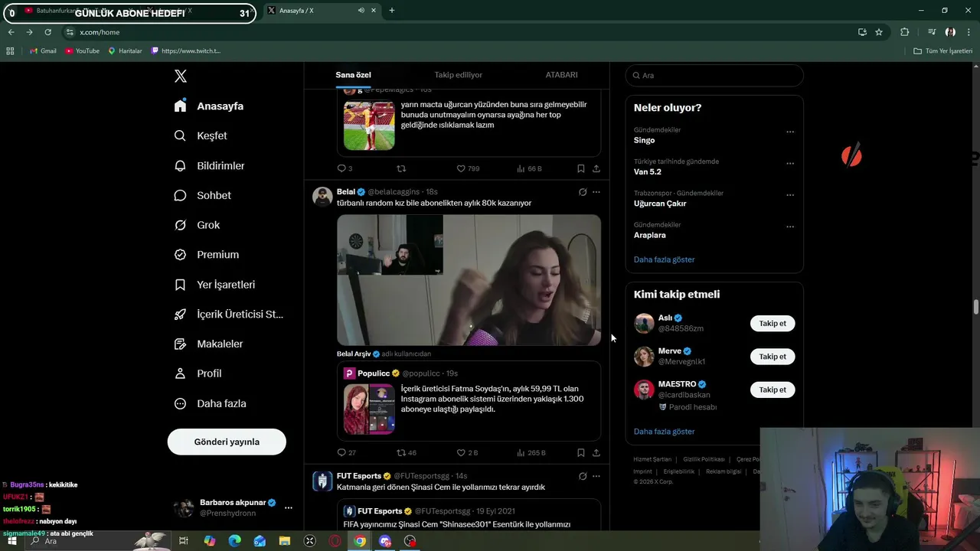This screenshot has height=551, width=980.
Task: Follow MAESTRO with Takip et
Action: coord(773,390)
